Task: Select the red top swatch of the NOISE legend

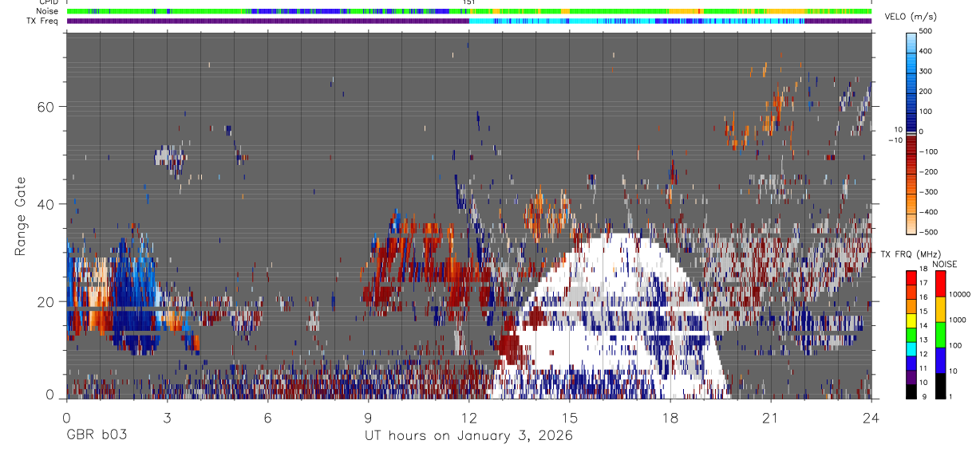Action: 941,284
